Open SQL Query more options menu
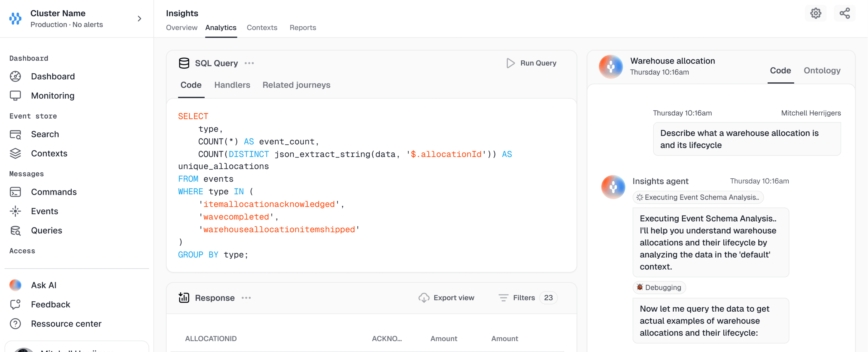This screenshot has height=352, width=868. tap(249, 63)
